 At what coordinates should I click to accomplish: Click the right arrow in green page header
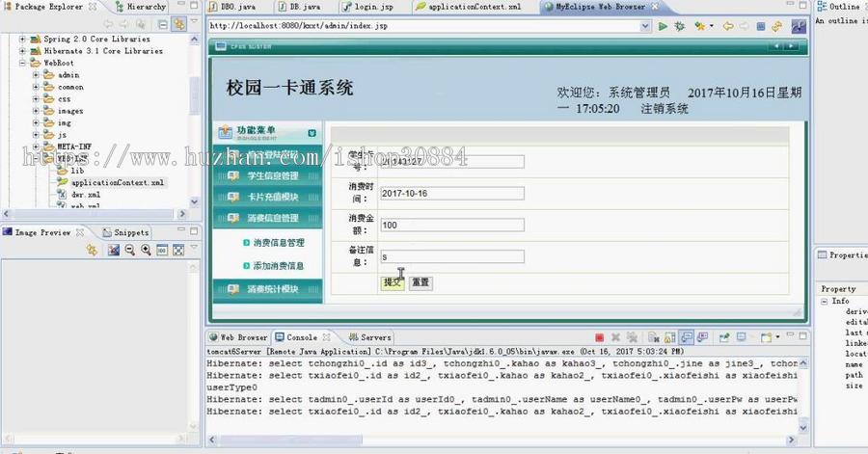point(791,46)
